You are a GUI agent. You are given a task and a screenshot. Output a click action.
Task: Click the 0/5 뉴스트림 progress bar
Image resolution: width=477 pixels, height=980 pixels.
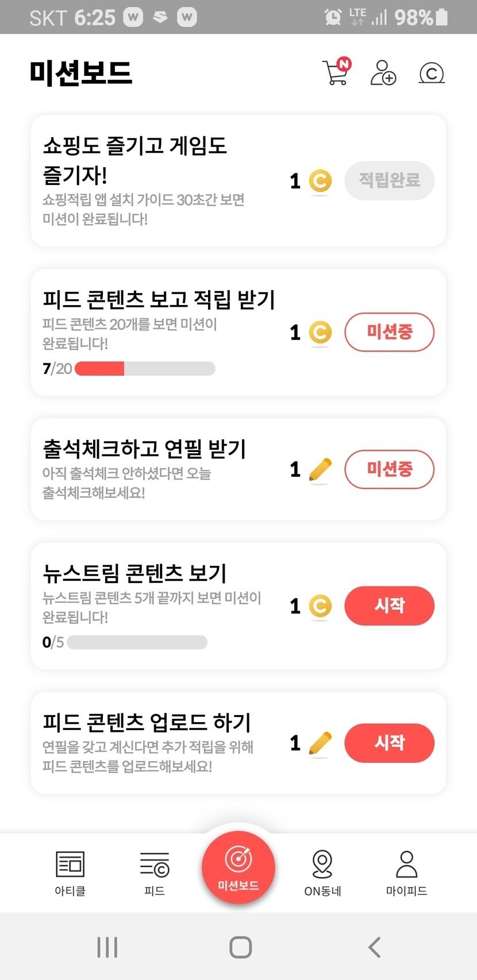pyautogui.click(x=137, y=642)
